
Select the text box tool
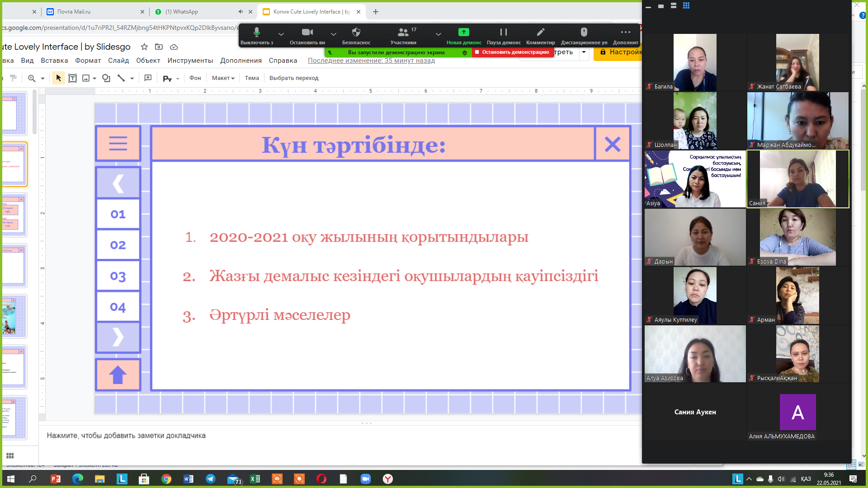point(72,78)
